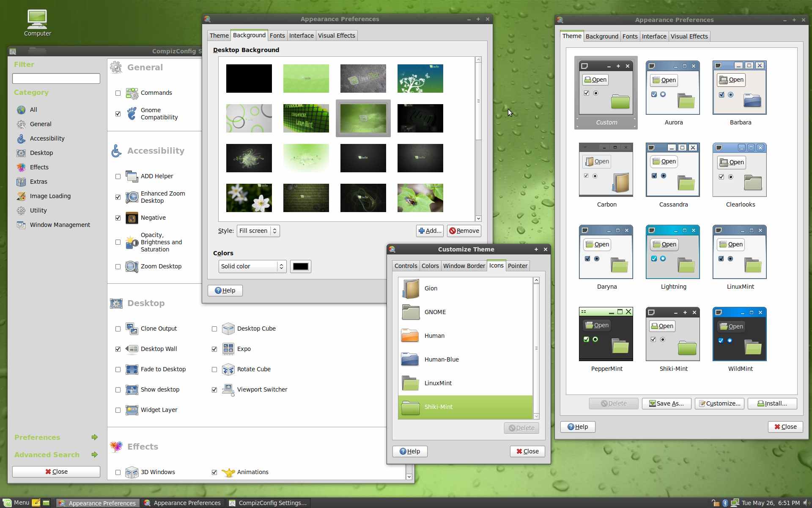Select the Human-Blue icon theme
Screen dimensions: 812x508
point(465,359)
